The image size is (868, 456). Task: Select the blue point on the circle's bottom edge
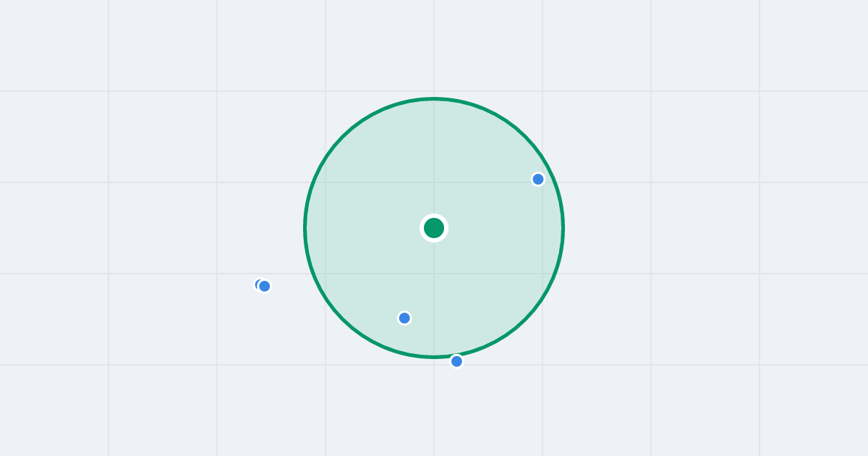coord(456,361)
